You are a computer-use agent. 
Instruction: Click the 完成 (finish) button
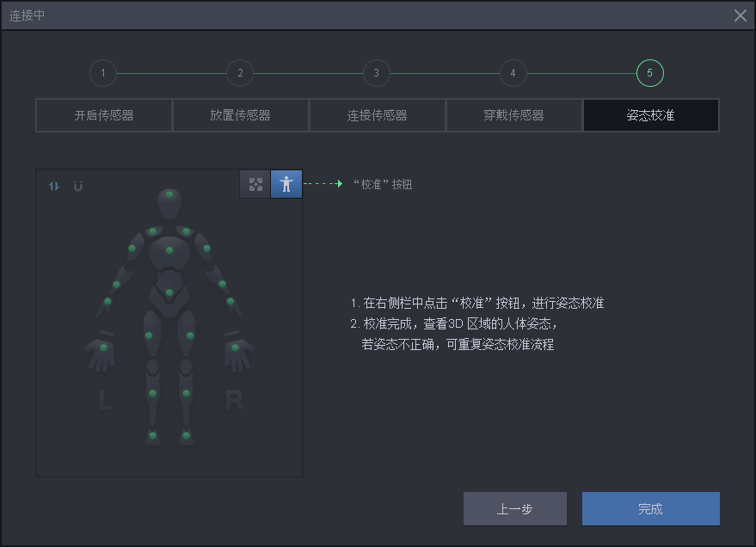(650, 509)
